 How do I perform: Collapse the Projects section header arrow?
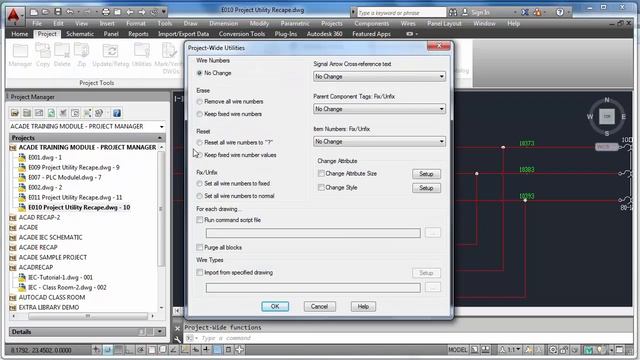(x=160, y=138)
